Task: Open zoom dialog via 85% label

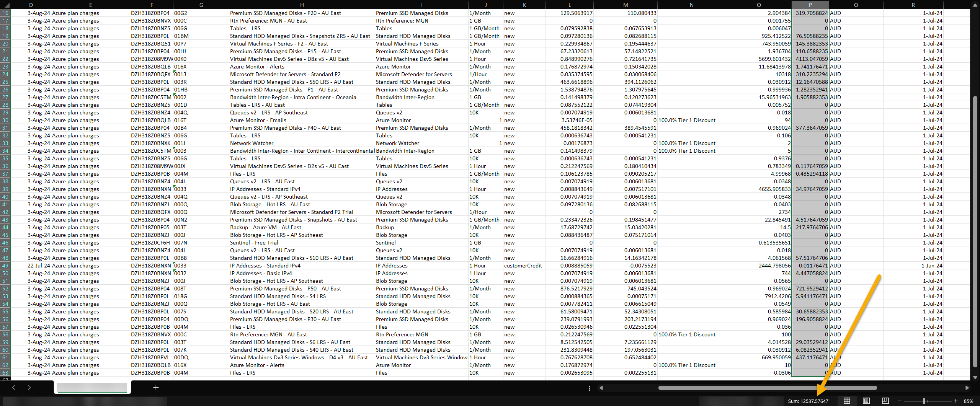Action: [x=969, y=401]
